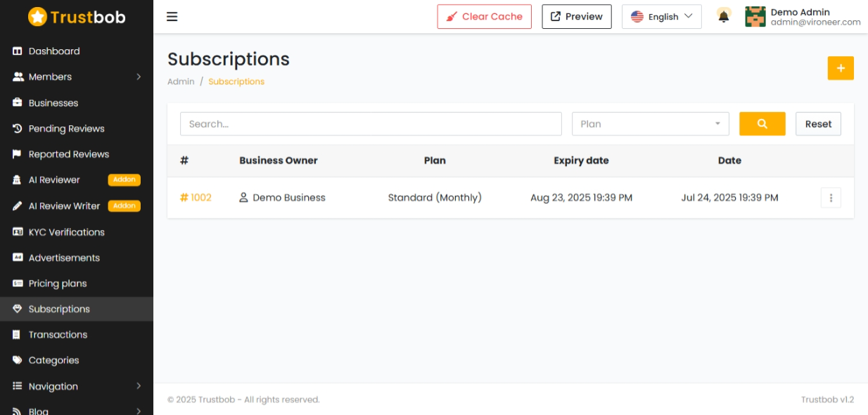
Task: Click the orange search magnifier button
Action: (x=762, y=124)
